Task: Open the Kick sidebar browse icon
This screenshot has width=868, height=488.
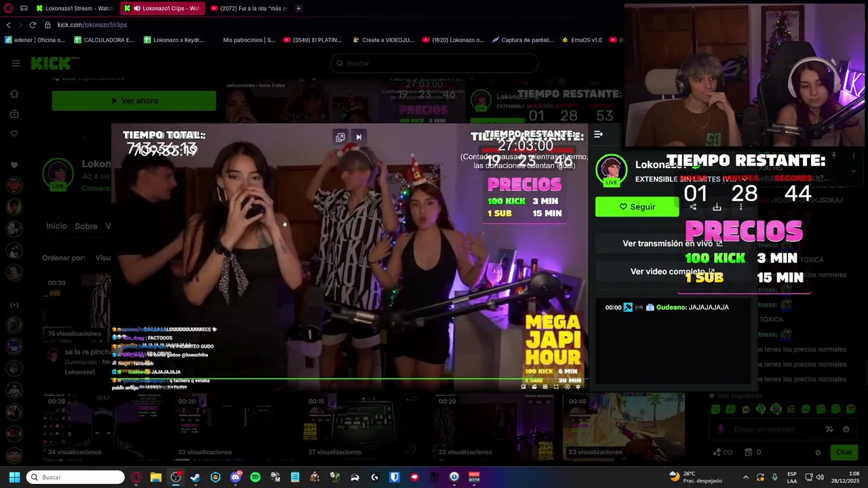Action: coord(14,114)
